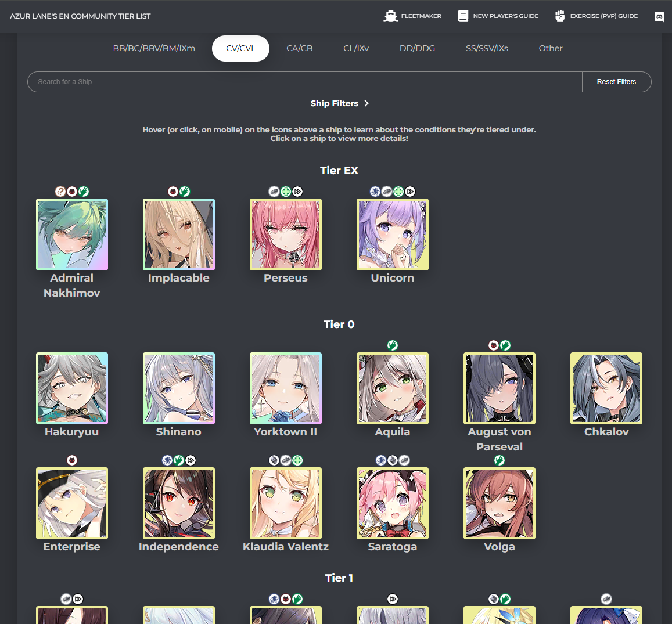This screenshot has height=624, width=672.
Task: Click the green hand icon above August von Parseval
Action: click(505, 345)
